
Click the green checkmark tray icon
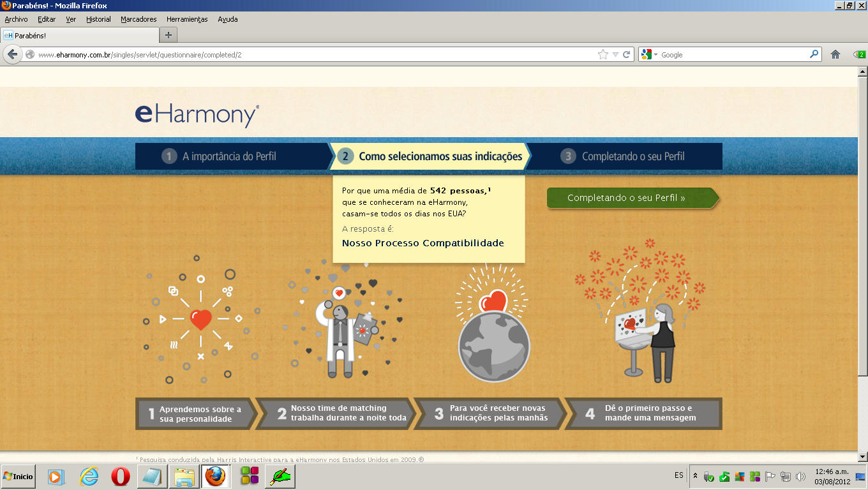click(724, 477)
